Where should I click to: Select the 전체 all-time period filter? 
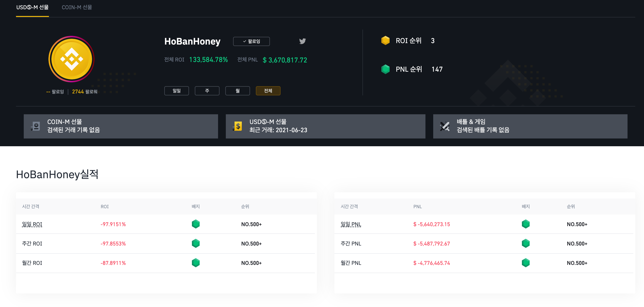tap(268, 91)
